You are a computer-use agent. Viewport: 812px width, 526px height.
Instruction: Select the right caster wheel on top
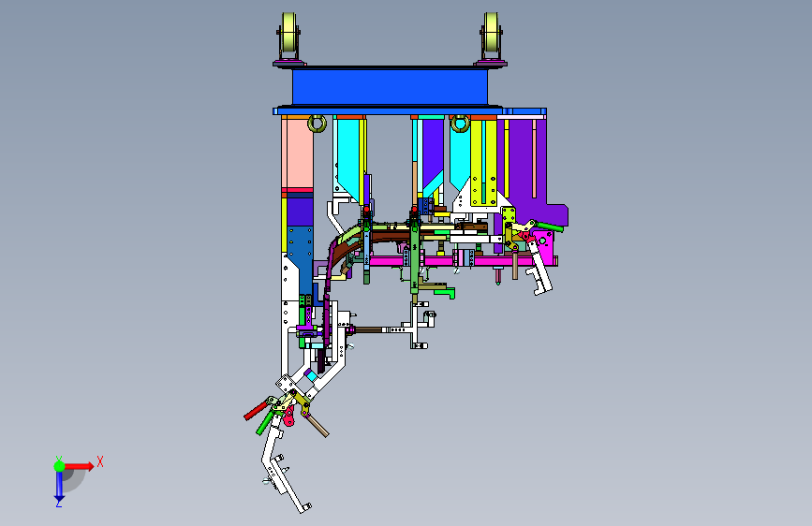[491, 34]
